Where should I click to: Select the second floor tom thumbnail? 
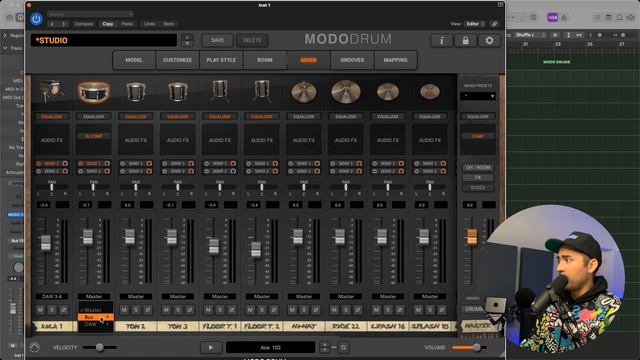[262, 90]
